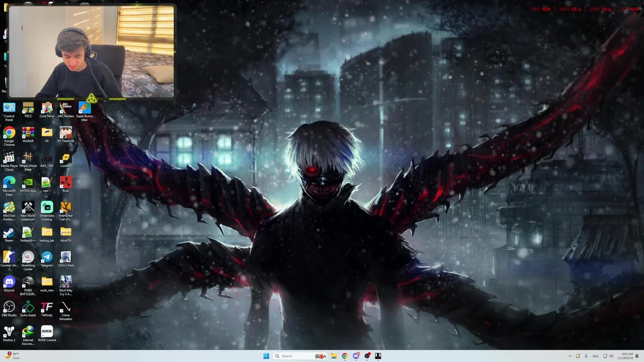The image size is (644, 362).
Task: Open Steam from the desktop
Action: coord(9,234)
